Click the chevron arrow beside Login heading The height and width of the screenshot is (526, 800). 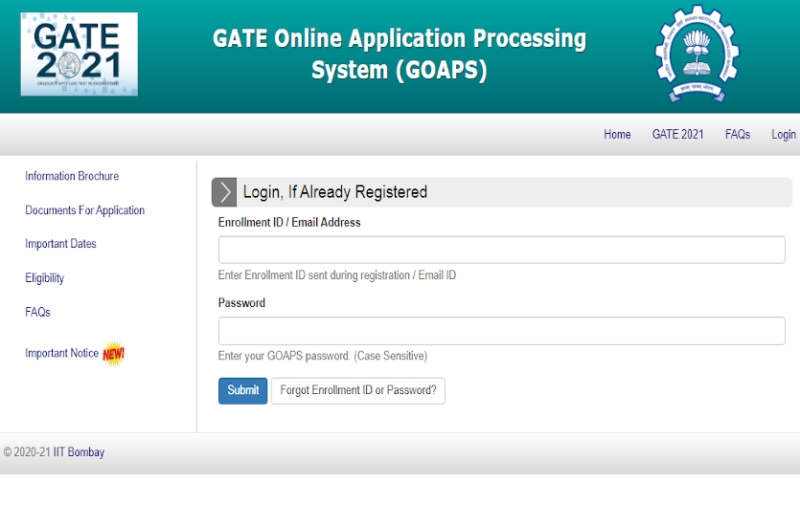[x=225, y=192]
